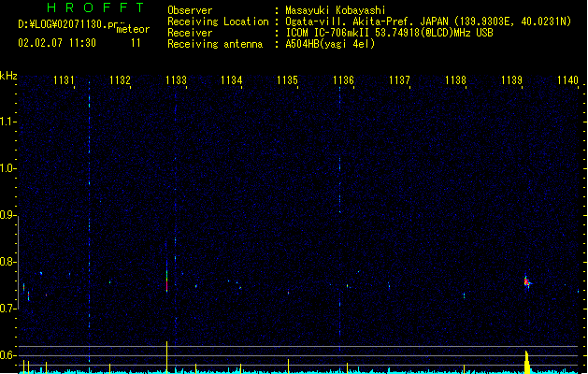This screenshot has width=588, height=374.
Task: Click the red-green meteor echo streak near 1133
Action: 167,280
